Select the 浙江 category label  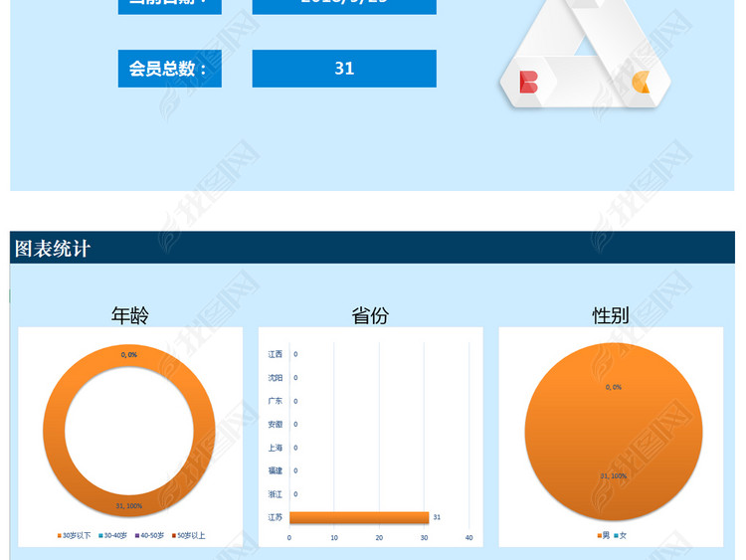pos(275,494)
